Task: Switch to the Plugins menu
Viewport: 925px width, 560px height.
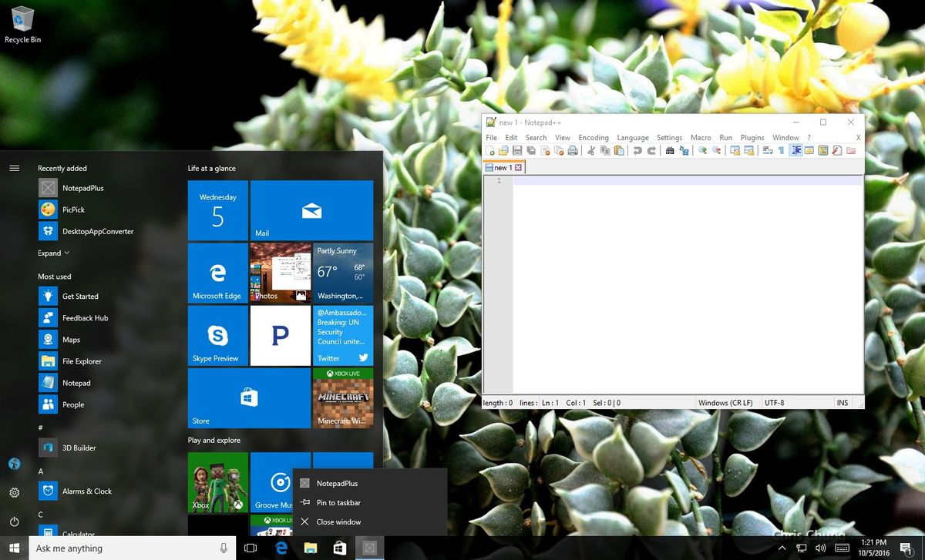Action: click(752, 137)
